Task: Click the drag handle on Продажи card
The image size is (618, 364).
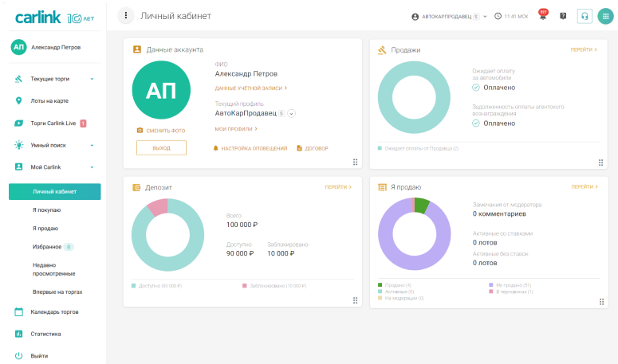Action: (x=600, y=162)
